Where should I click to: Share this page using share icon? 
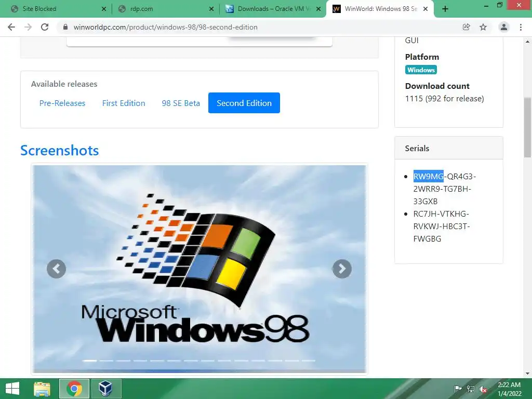click(466, 27)
